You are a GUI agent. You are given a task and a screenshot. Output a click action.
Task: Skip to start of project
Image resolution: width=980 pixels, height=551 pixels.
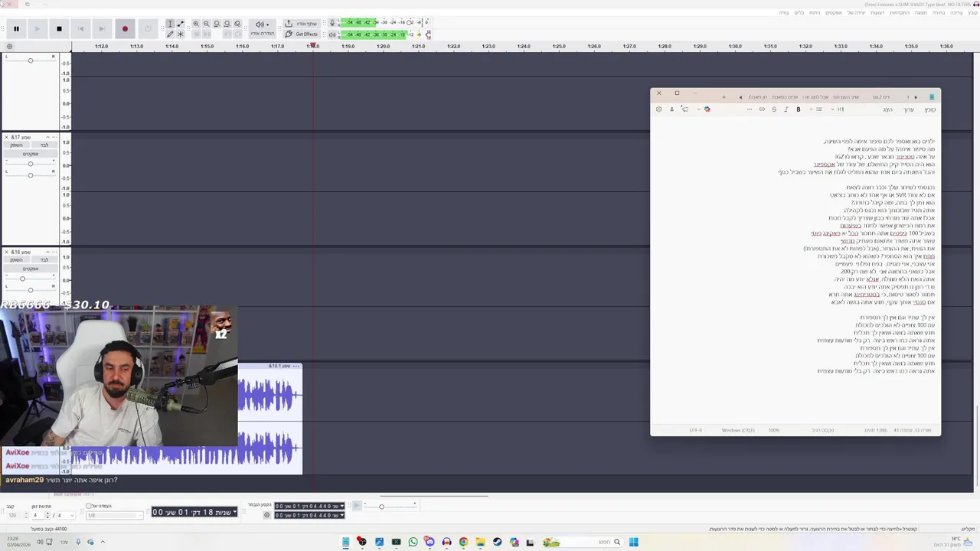(x=80, y=29)
